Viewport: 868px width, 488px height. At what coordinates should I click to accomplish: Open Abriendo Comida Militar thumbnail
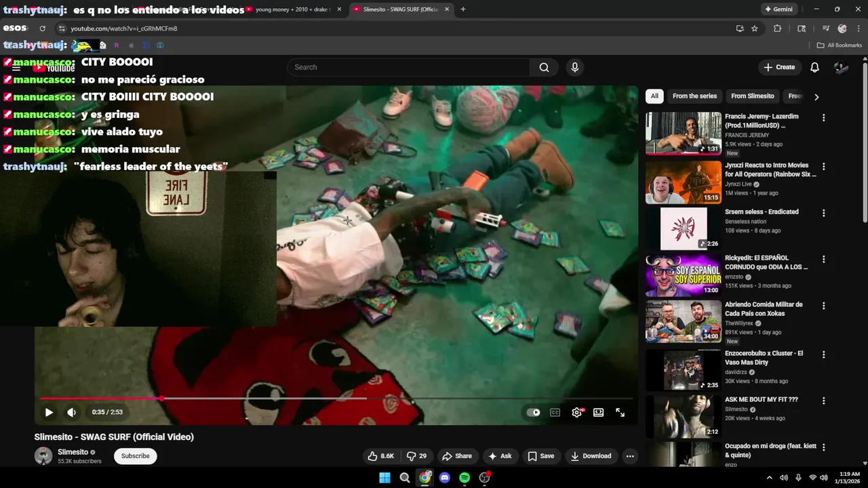coord(683,322)
